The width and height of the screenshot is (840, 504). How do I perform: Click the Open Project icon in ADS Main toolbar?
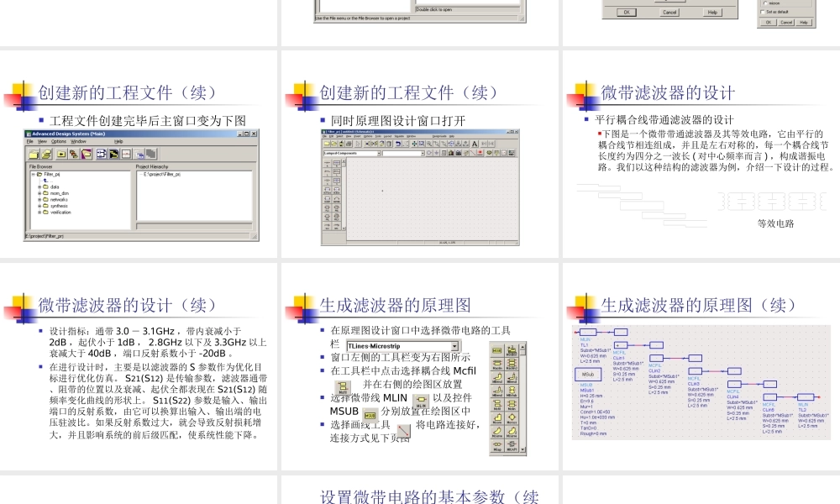point(46,154)
